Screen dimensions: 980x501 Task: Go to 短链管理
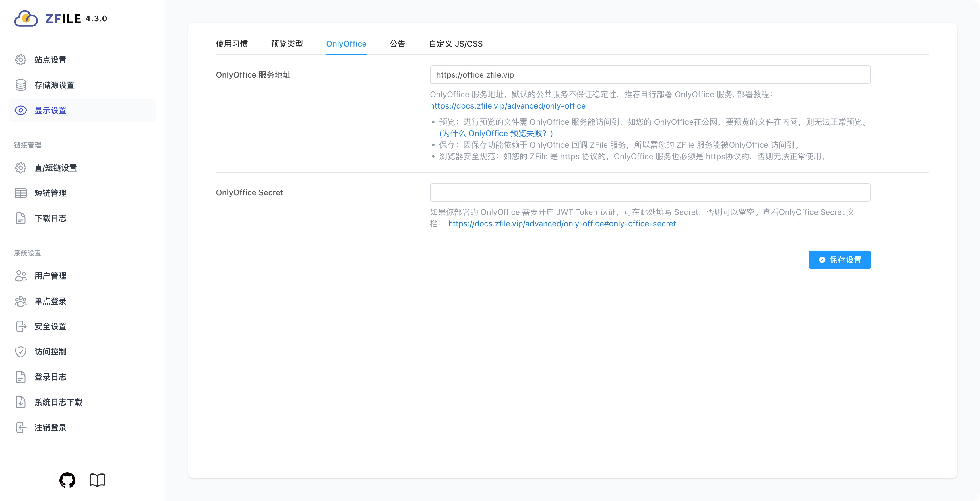coord(82,193)
